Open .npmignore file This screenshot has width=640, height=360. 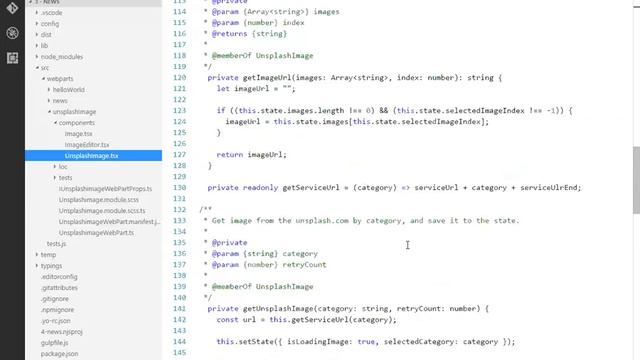coord(58,310)
